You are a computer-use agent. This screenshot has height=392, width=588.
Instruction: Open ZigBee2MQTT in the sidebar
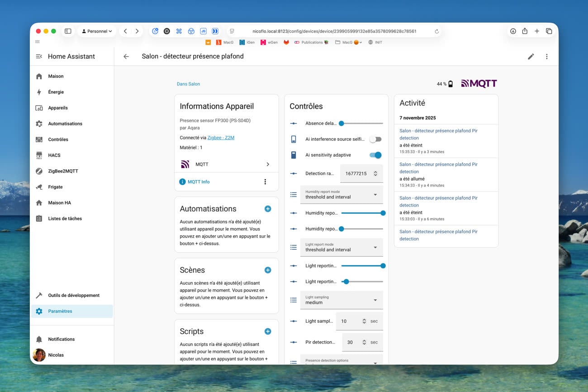(63, 171)
